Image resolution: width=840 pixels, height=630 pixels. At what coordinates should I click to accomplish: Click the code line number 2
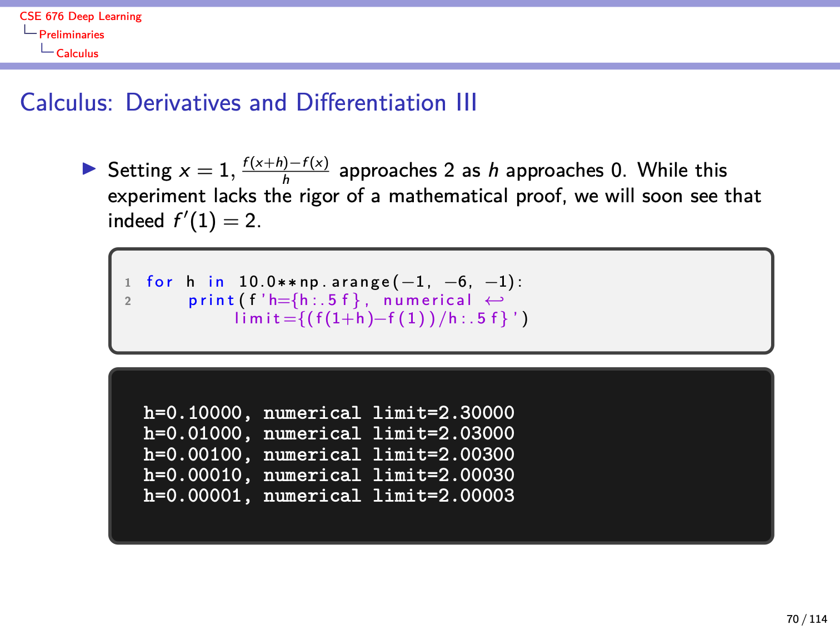[x=128, y=301]
